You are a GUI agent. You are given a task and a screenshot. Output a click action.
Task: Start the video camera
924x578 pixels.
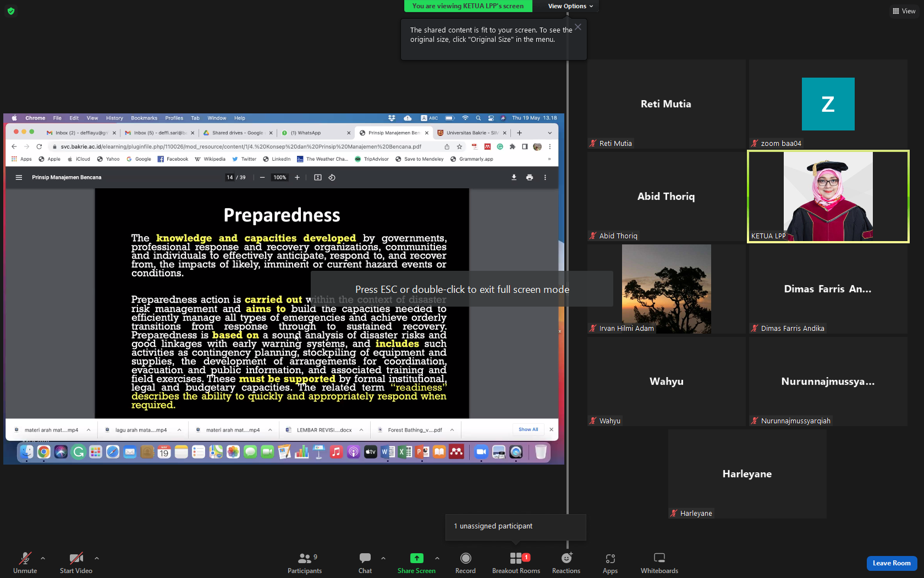[x=76, y=563]
